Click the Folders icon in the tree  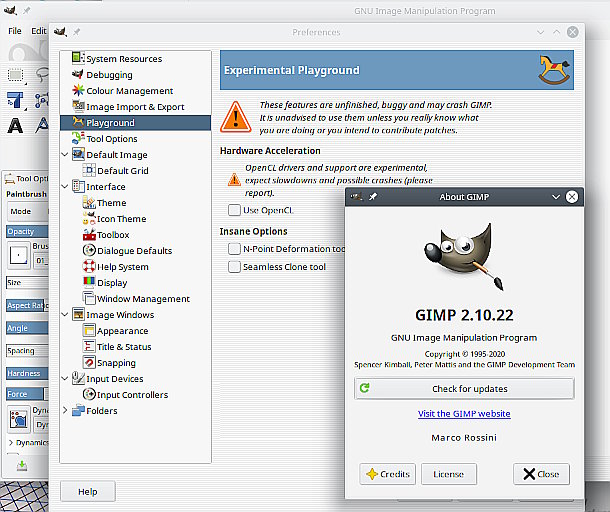[x=78, y=410]
